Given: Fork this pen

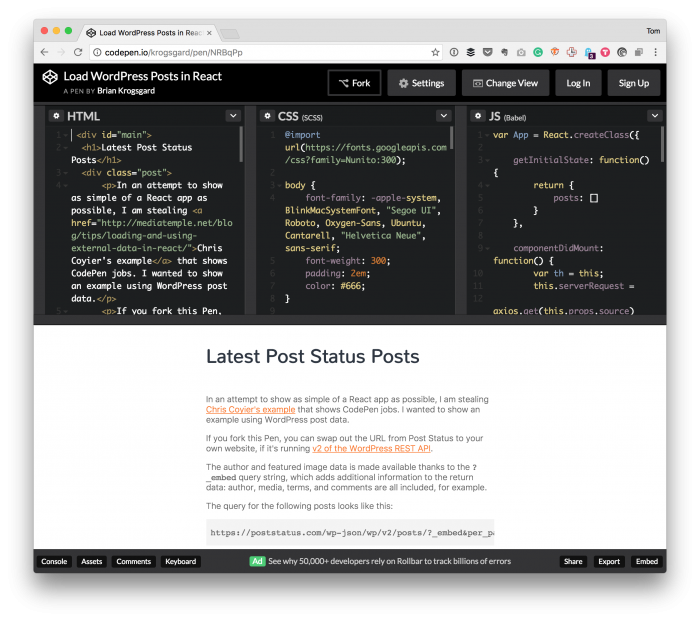Looking at the screenshot, I should click(x=354, y=83).
